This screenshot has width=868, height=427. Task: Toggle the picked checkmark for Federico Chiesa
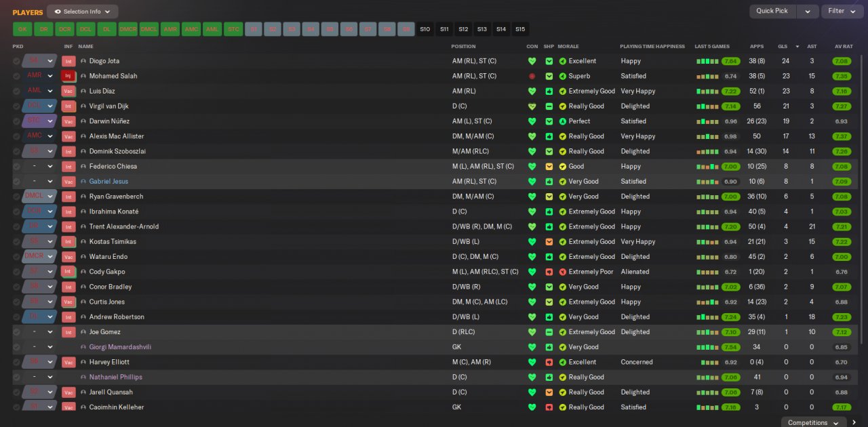[x=16, y=166]
